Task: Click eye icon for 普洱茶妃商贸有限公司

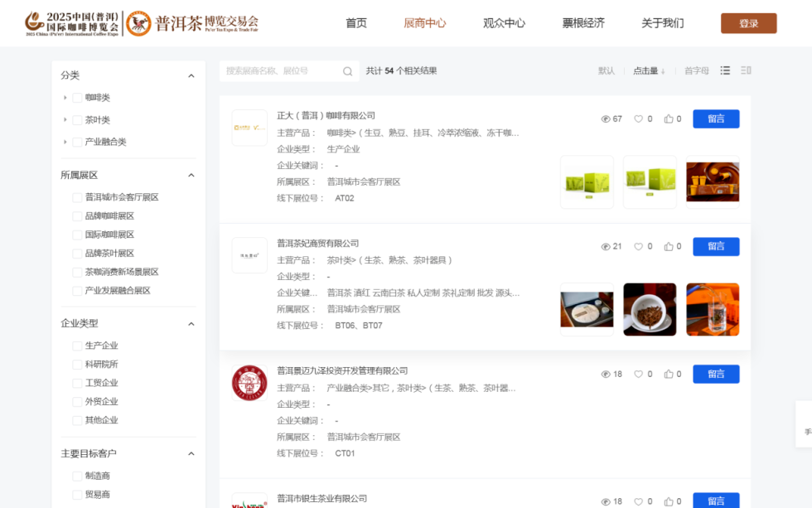Action: click(x=606, y=246)
